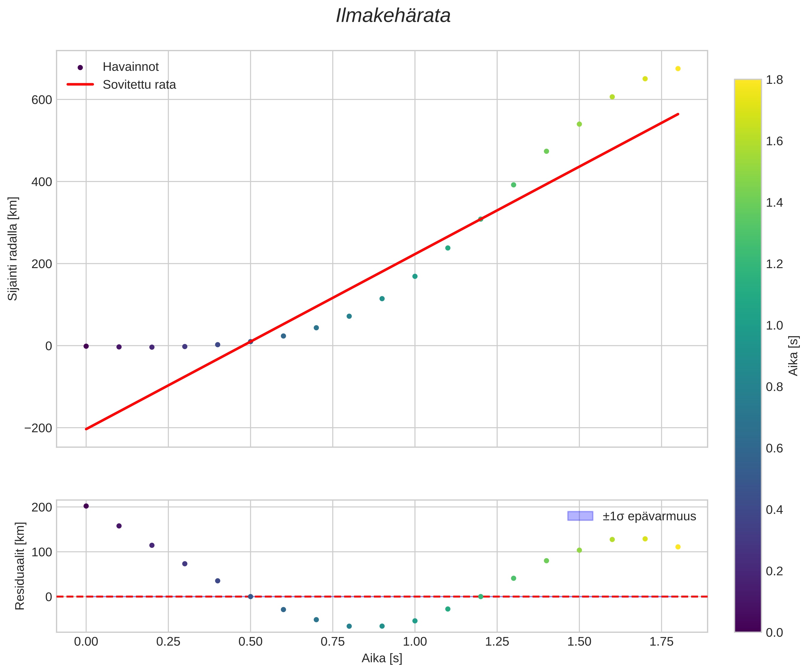Click the ±1σ epävarmuus legend patch

[x=580, y=516]
